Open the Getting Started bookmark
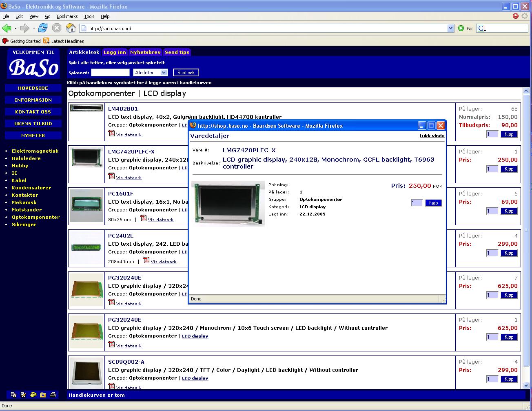This screenshot has width=532, height=411. coord(22,41)
